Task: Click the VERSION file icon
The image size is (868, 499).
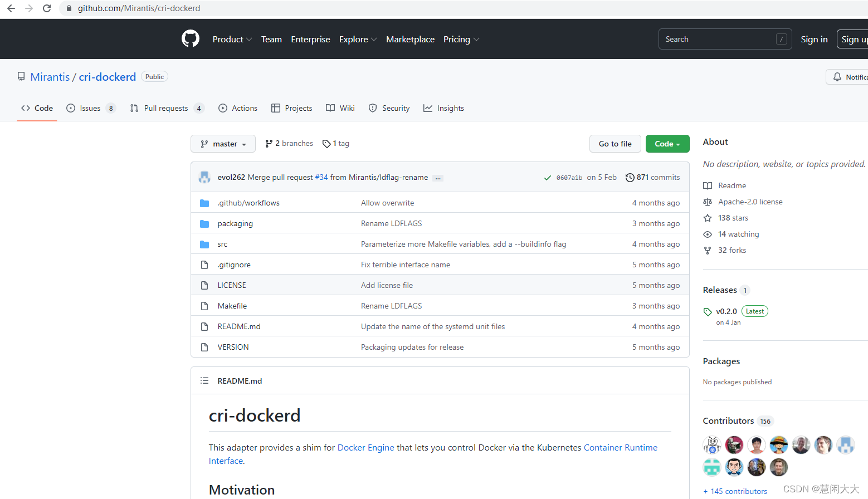Action: (204, 347)
